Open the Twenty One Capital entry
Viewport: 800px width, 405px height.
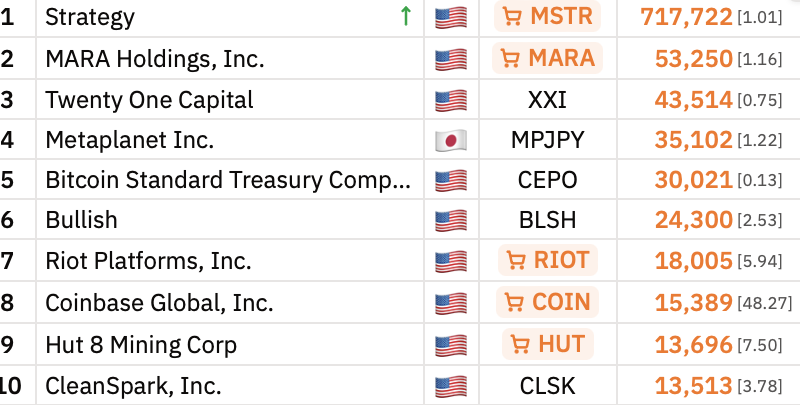(x=149, y=100)
